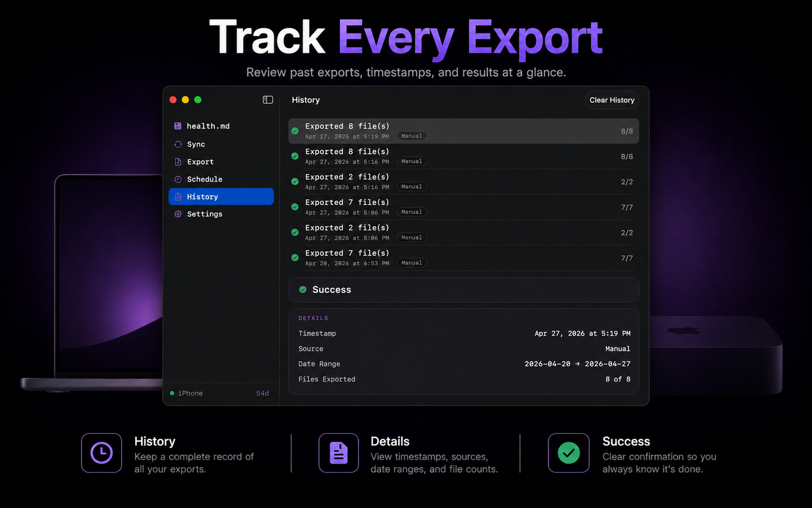Click green check on 2-file 5:06 PM export
The height and width of the screenshot is (508, 812).
295,233
